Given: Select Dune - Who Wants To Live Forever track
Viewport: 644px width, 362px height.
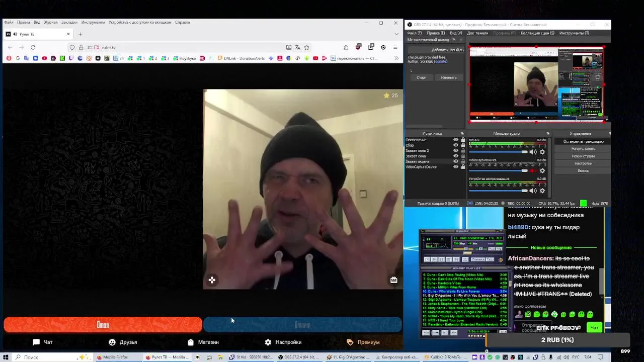Looking at the screenshot, I should coord(464,292).
